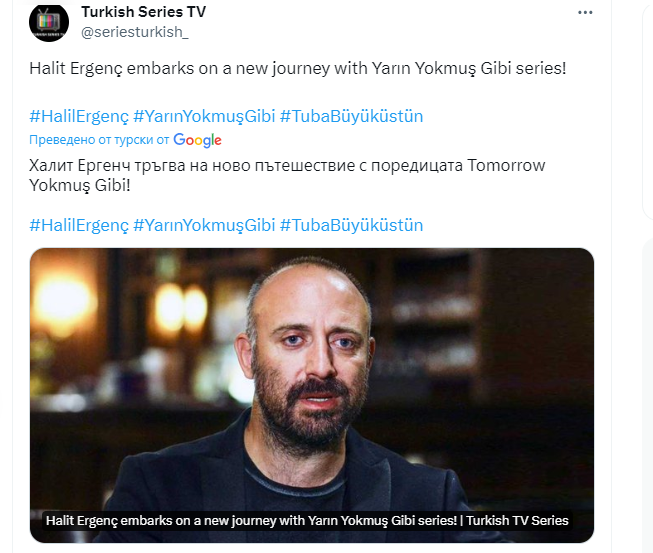Open the Turkish Series TV display name

(143, 12)
